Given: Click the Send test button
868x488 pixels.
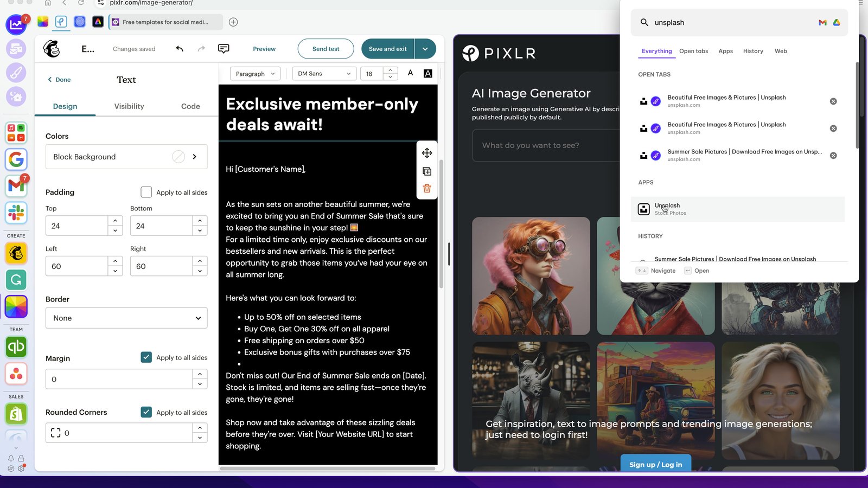Looking at the screenshot, I should pos(326,49).
